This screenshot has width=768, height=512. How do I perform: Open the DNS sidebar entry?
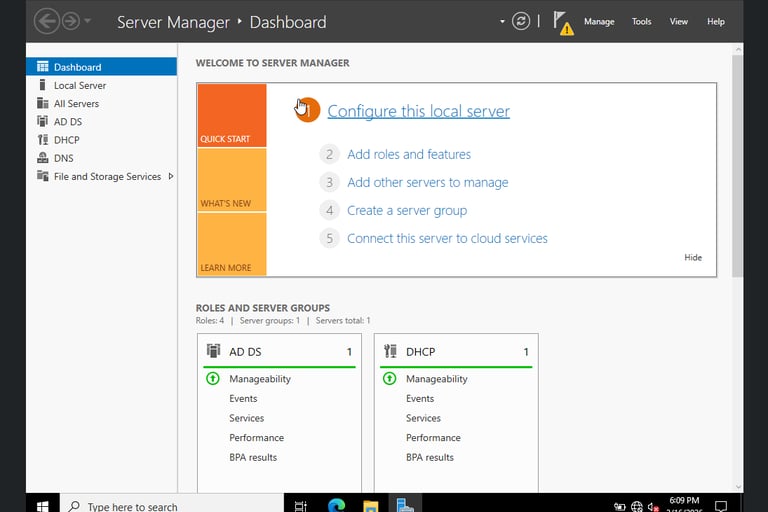click(101, 158)
